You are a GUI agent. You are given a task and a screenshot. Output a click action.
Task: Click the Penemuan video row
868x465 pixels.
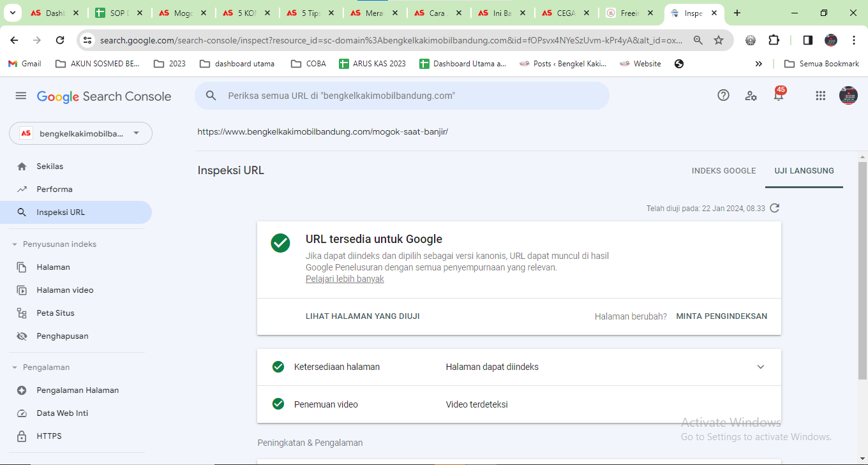tap(519, 404)
